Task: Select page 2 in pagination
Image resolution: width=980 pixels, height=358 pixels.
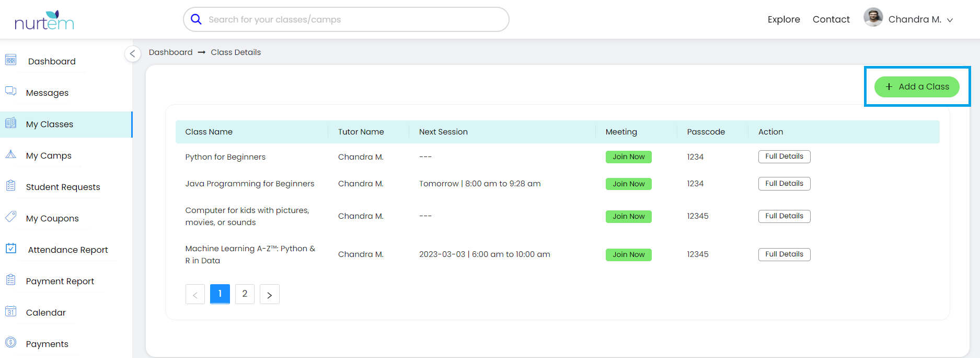Action: click(245, 294)
